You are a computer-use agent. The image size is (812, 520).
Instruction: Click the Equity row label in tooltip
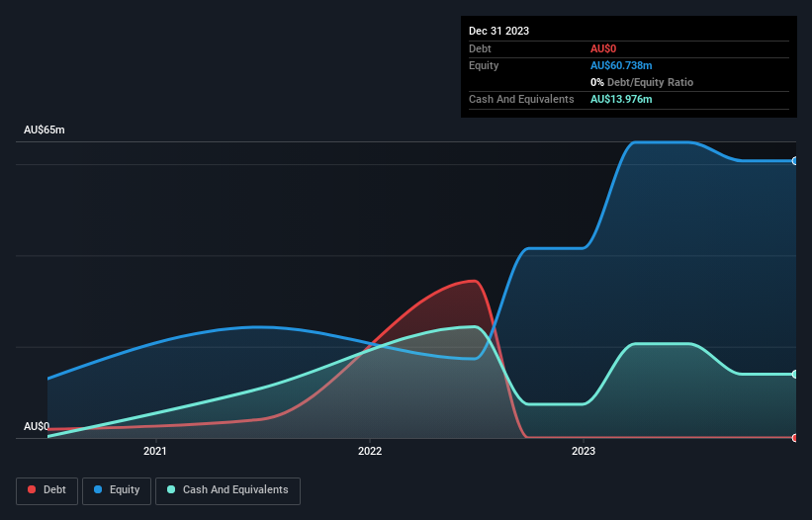tap(484, 65)
